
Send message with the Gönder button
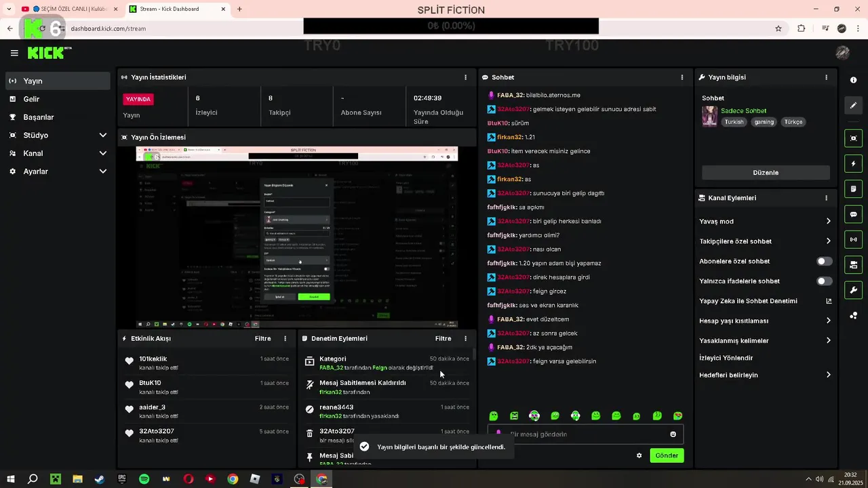[x=667, y=455]
